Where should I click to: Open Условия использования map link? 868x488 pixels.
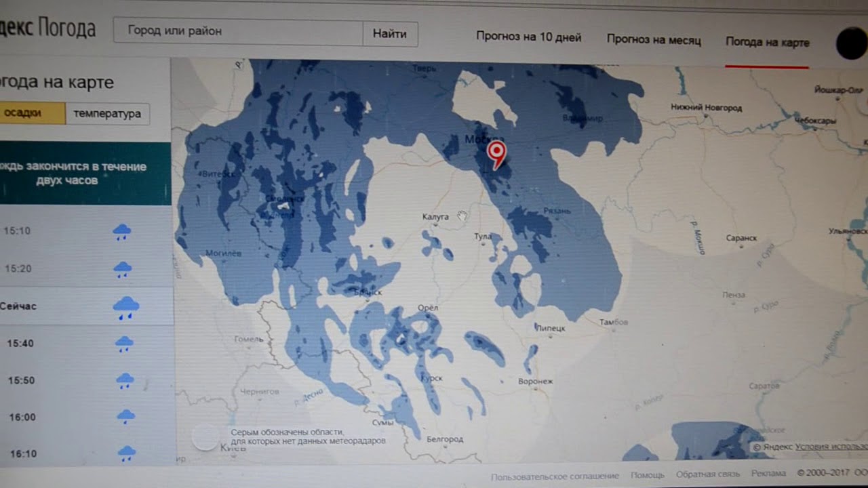click(x=831, y=447)
